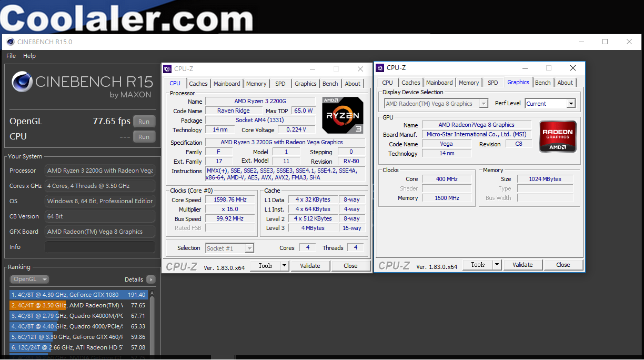The image size is (644, 360).
Task: Open SPD tab in CPU-Z processor window
Action: [x=280, y=84]
